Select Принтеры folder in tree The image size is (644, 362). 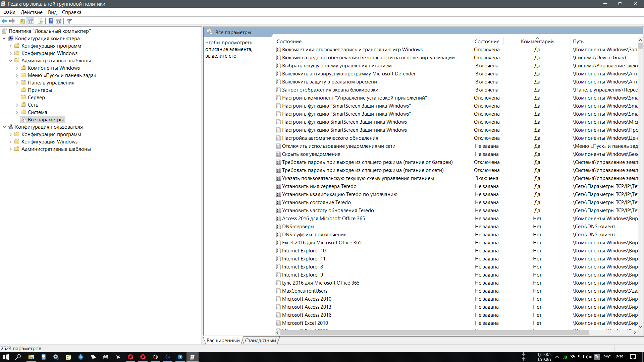[x=40, y=90]
